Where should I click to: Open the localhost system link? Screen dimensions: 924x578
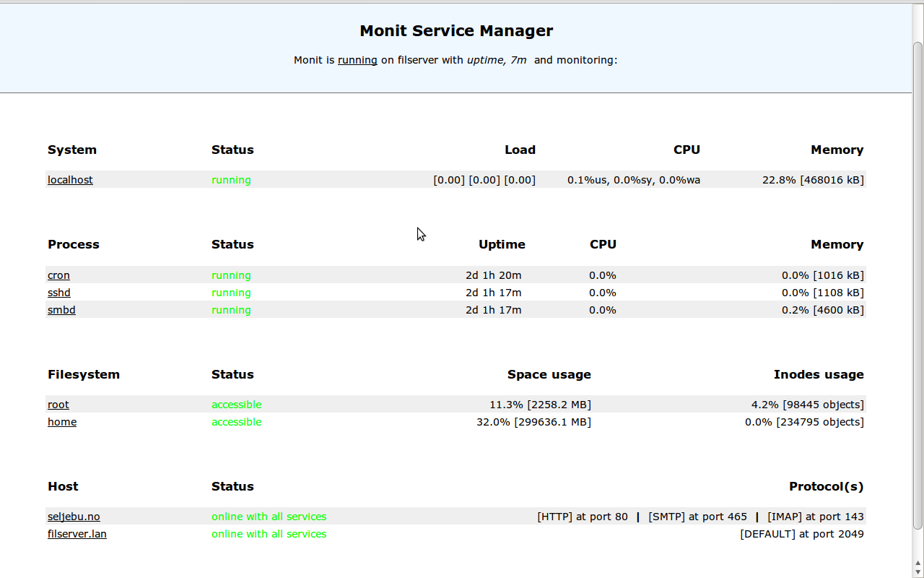pyautogui.click(x=70, y=180)
